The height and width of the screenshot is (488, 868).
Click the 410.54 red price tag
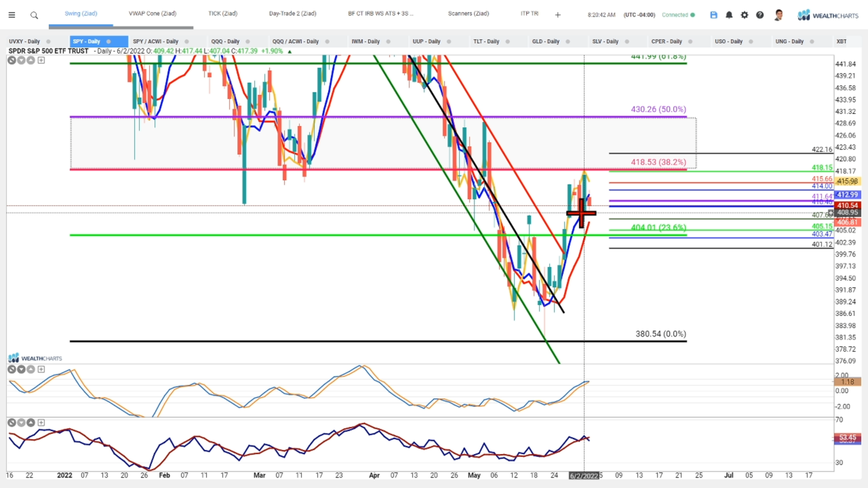point(847,206)
